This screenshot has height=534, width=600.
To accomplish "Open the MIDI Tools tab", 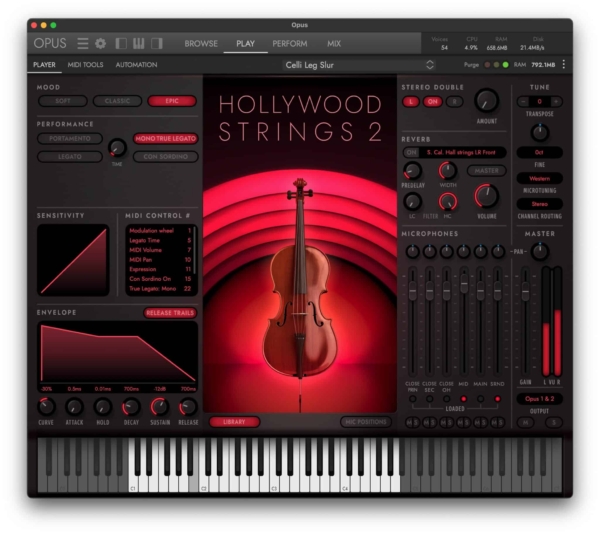I will 85,65.
